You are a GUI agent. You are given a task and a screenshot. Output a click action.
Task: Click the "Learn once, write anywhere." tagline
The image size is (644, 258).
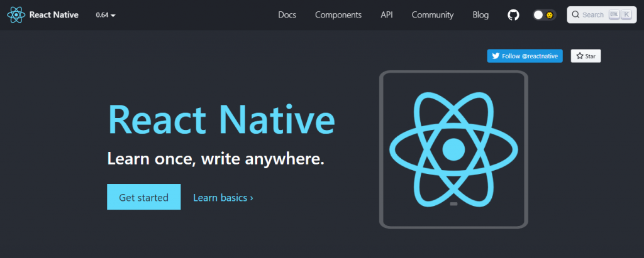coord(216,159)
